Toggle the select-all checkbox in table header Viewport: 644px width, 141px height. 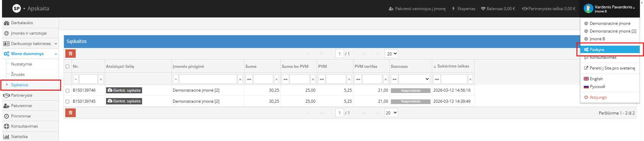point(67,66)
